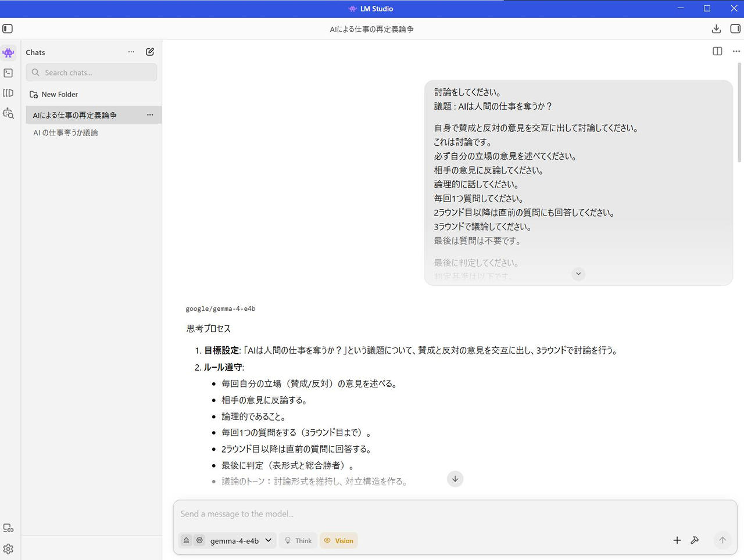Image resolution: width=744 pixels, height=560 pixels.
Task: Toggle the left sidebar panel visibility
Action: click(8, 28)
